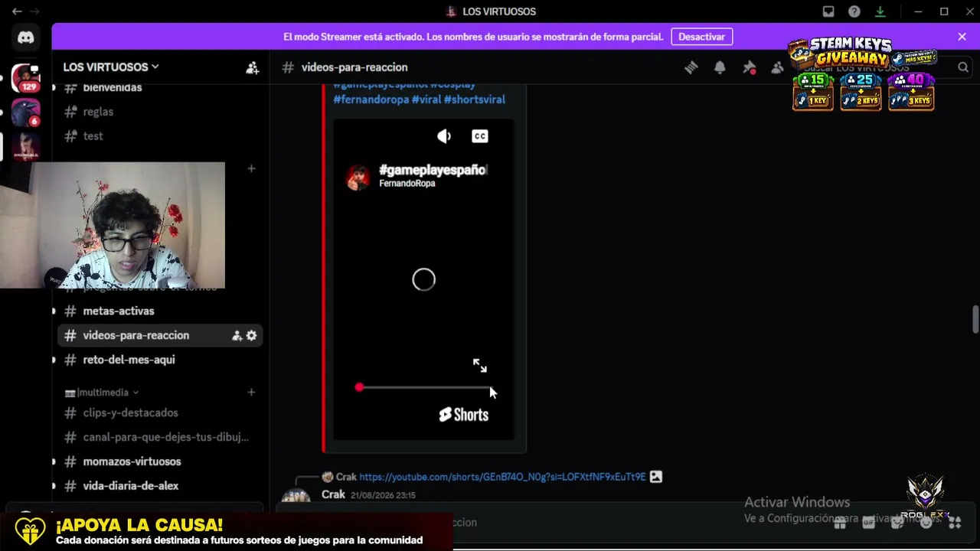Open the gift icon in message bar

point(840,523)
